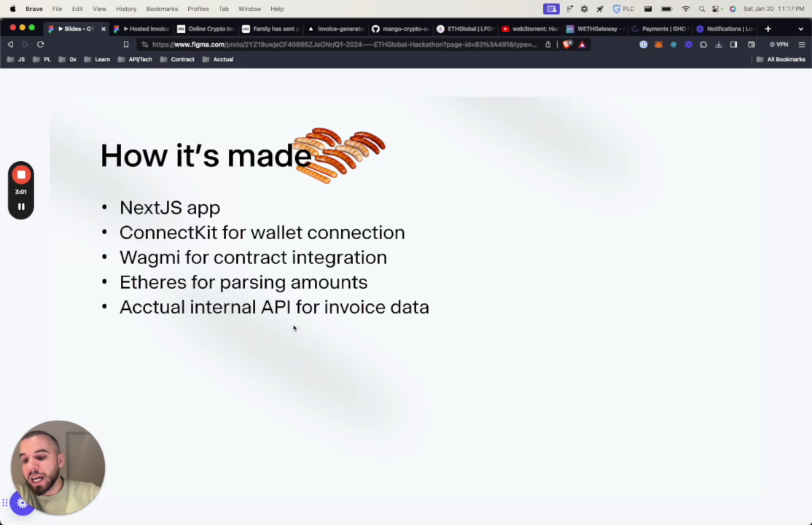Toggle the browser sidebar panel

733,44
